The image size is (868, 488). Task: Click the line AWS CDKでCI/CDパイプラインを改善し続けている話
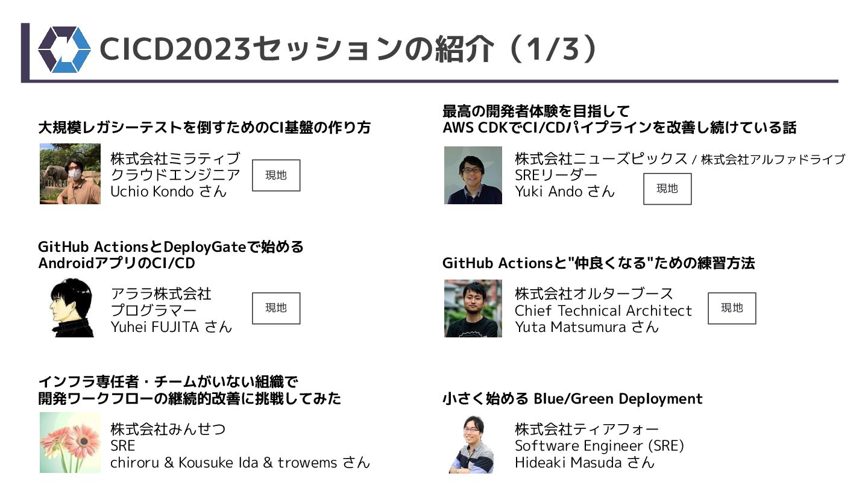tap(619, 128)
